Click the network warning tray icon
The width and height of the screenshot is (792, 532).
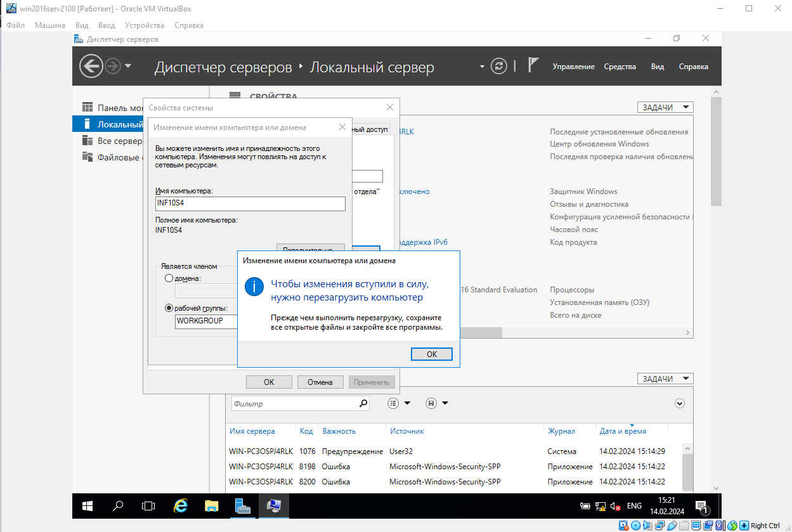pyautogui.click(x=600, y=507)
